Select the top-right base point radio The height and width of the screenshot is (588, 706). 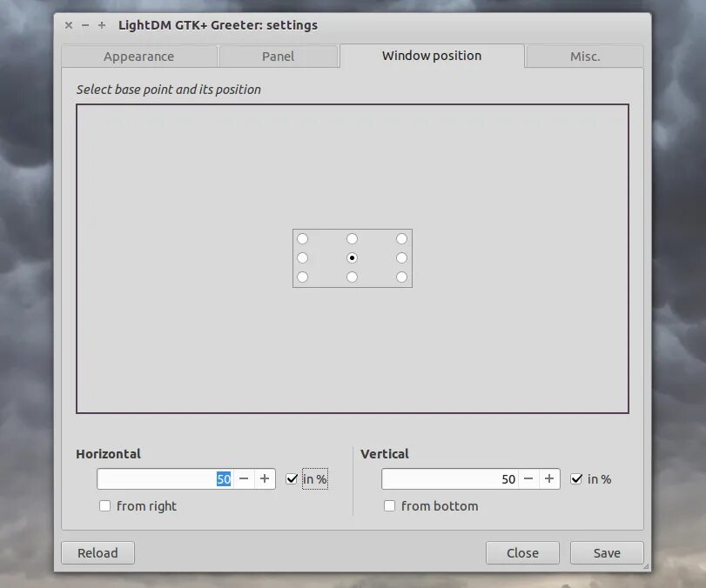[x=401, y=238]
